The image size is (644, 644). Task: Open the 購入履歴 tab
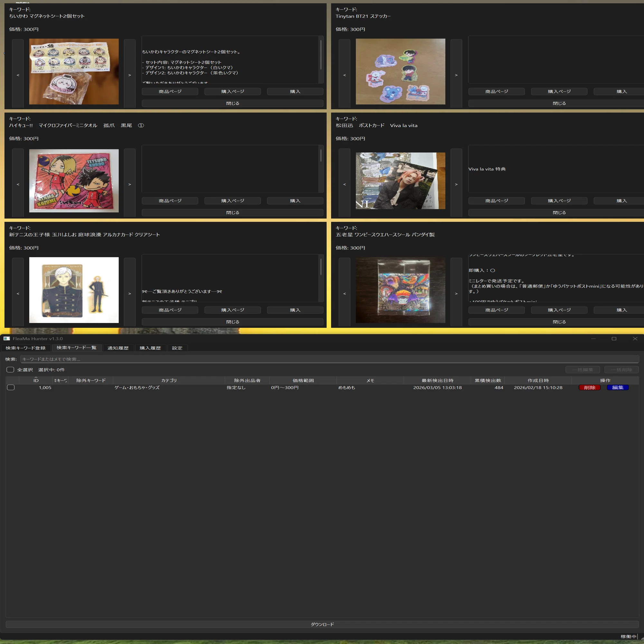tap(150, 348)
